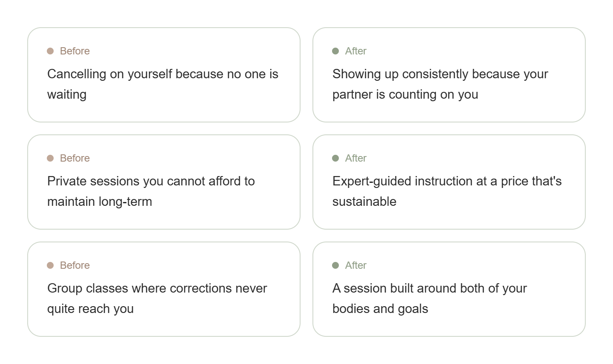
Task: Click the green dot in the showing up consistently card
Action: pos(335,51)
